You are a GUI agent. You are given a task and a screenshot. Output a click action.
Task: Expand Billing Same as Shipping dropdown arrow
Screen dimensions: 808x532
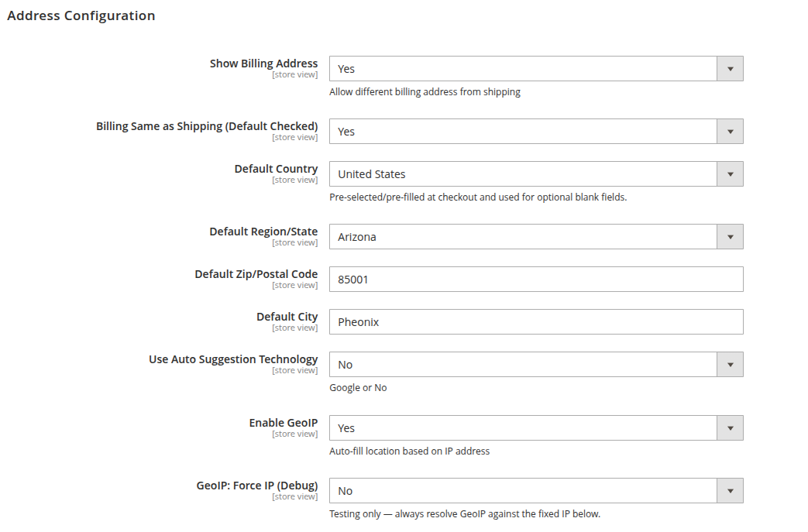[x=731, y=132]
